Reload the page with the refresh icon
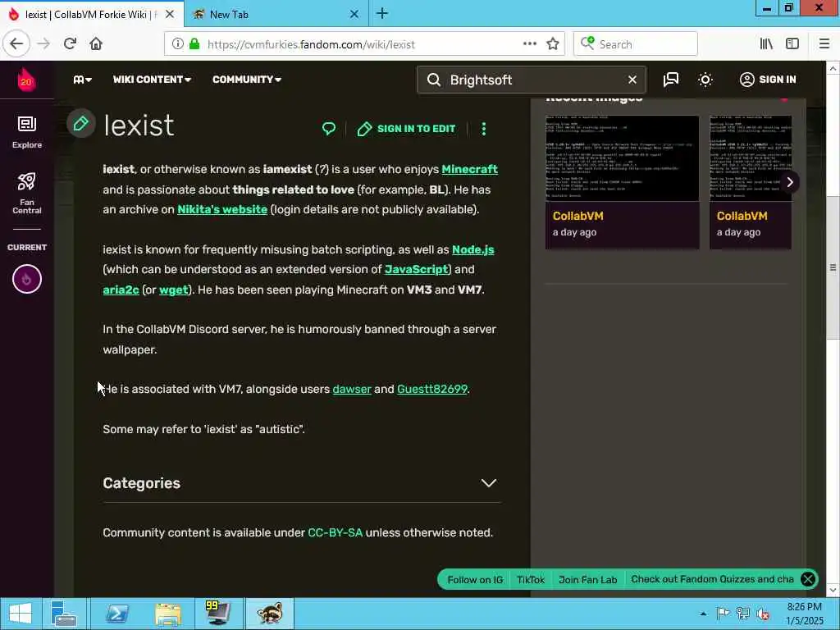840x630 pixels. (x=70, y=44)
